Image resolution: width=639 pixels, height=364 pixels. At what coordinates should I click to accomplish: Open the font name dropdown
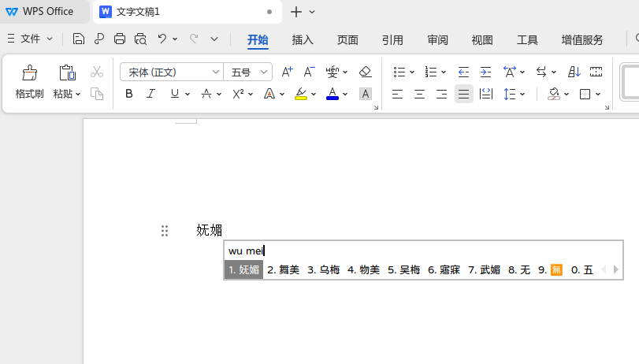click(216, 72)
